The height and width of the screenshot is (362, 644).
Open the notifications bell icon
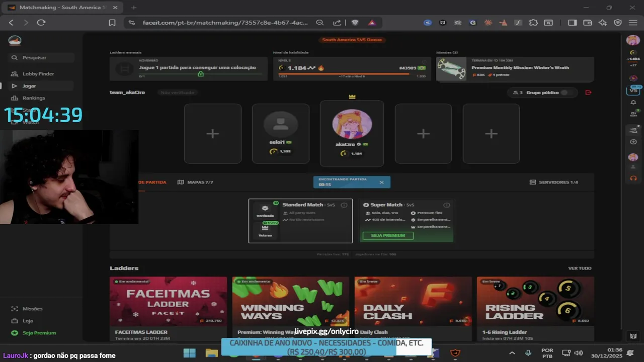[x=633, y=103]
